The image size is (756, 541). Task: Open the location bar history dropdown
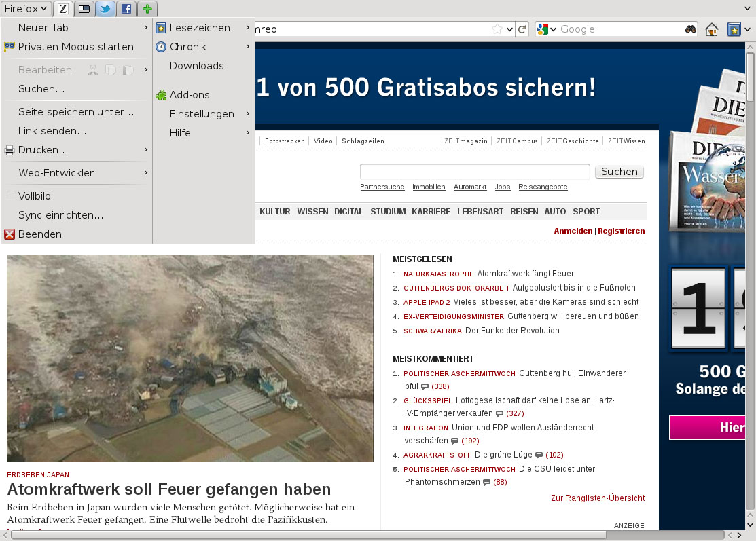point(509,30)
